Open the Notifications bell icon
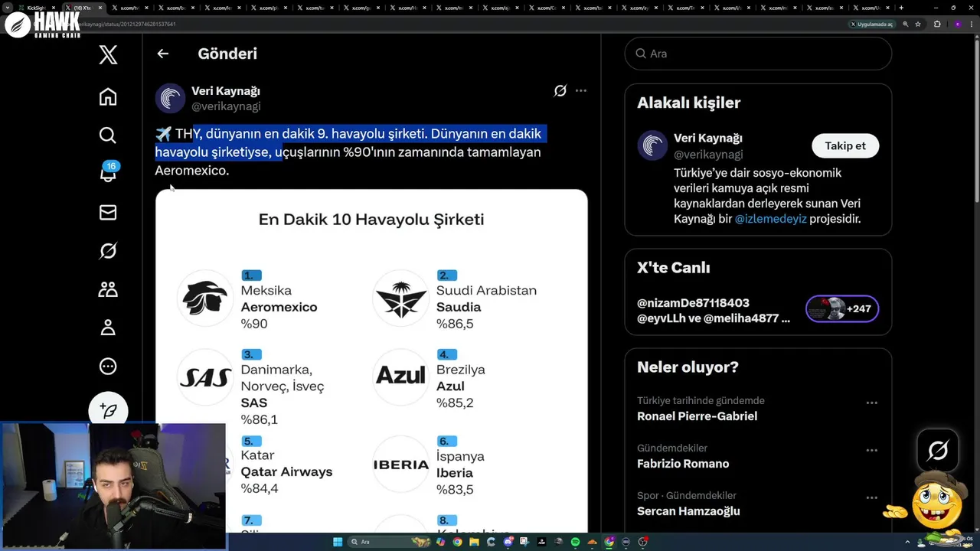980x551 pixels. point(108,174)
